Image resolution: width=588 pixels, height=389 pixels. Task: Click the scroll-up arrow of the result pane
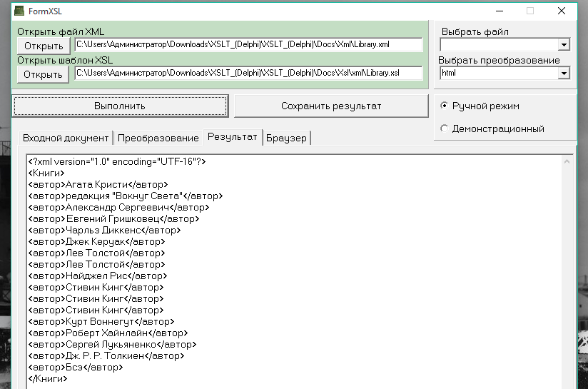point(567,162)
